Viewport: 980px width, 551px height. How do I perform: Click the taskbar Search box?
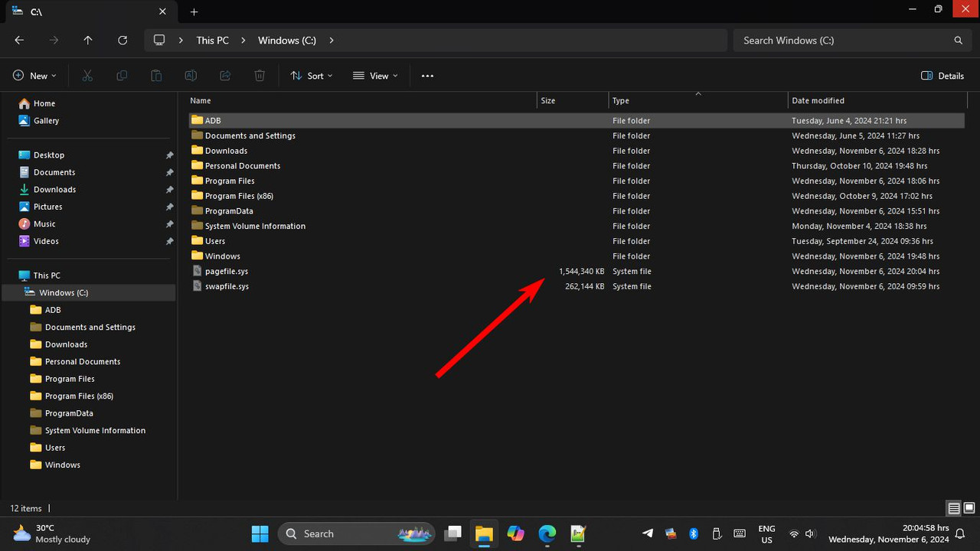pos(356,533)
